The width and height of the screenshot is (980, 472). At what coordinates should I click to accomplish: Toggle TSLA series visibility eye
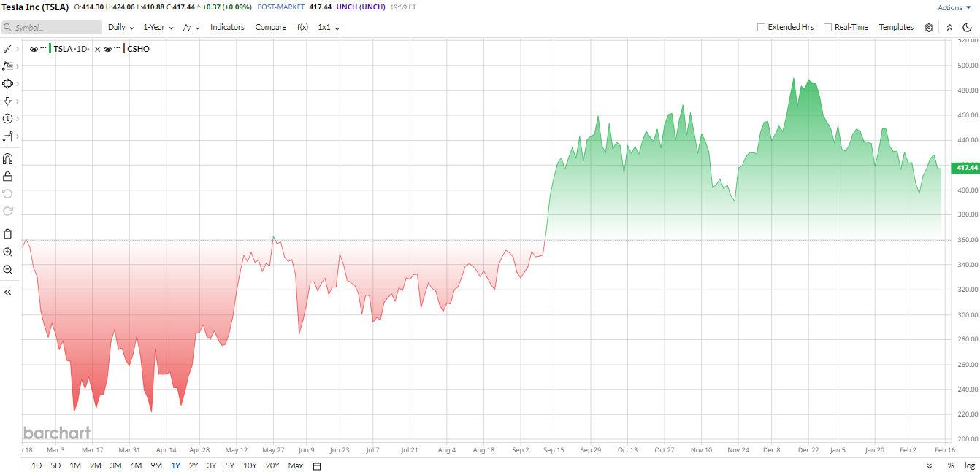click(x=34, y=49)
